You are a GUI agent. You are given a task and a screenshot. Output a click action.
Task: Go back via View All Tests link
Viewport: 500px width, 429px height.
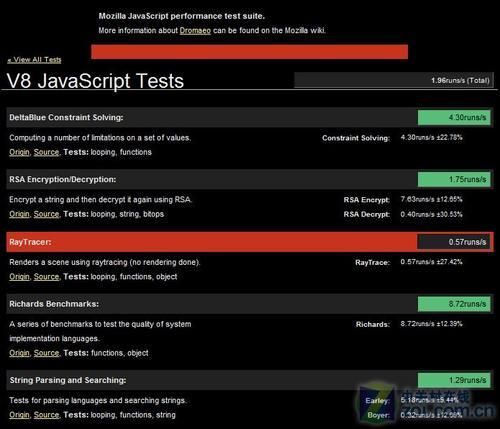pyautogui.click(x=34, y=60)
